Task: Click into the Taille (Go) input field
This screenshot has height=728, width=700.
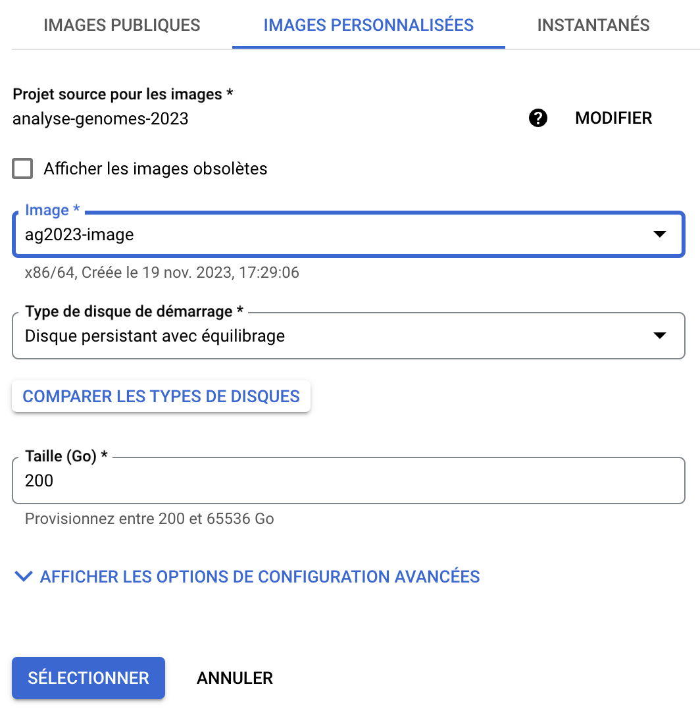Action: point(349,481)
